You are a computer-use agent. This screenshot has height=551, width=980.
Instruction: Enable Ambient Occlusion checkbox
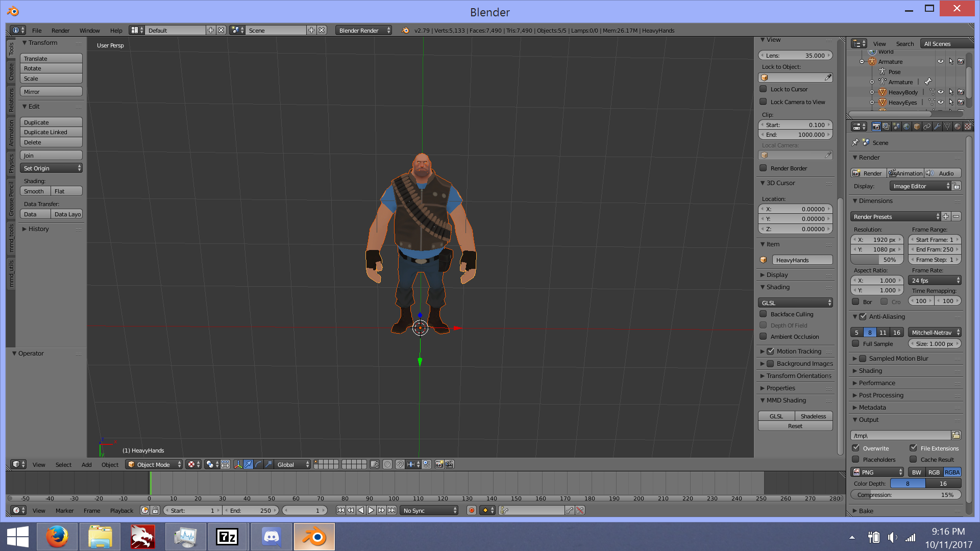pyautogui.click(x=763, y=336)
